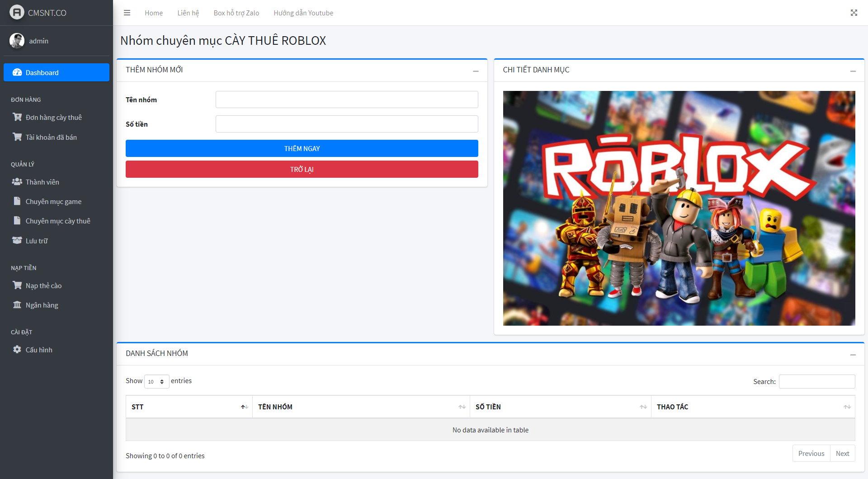Click the THAO TÁC column header text

672,407
